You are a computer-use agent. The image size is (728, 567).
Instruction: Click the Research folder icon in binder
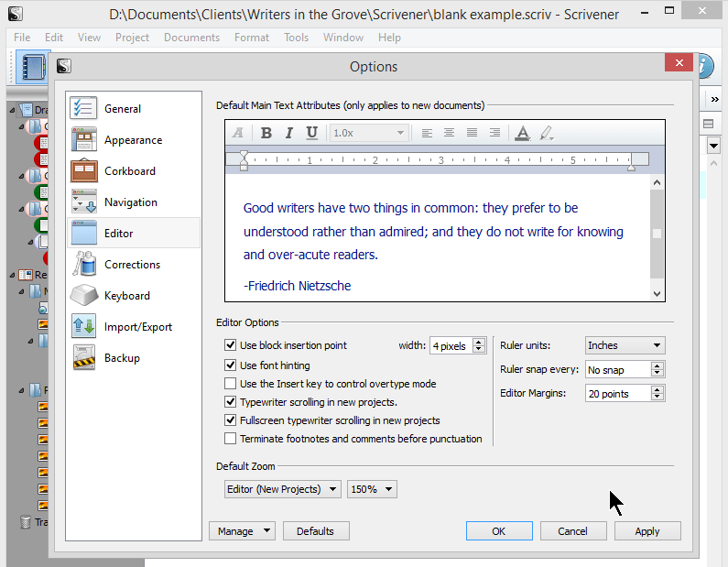pyautogui.click(x=25, y=275)
